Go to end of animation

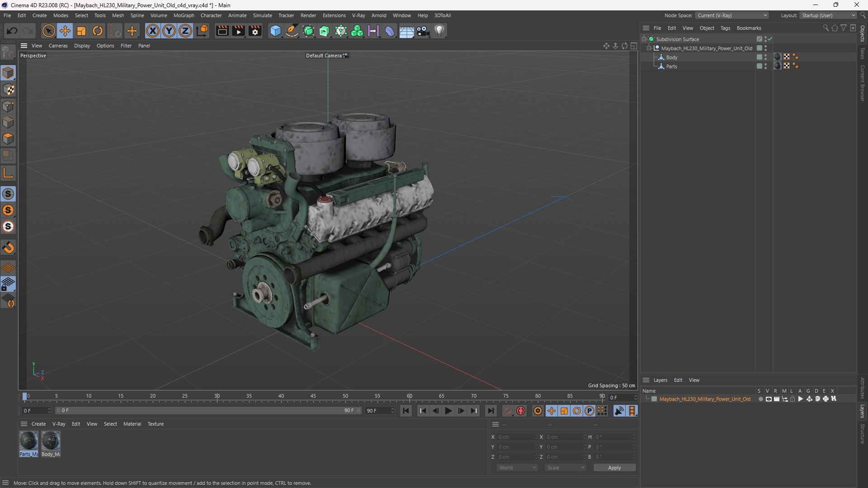(x=491, y=411)
